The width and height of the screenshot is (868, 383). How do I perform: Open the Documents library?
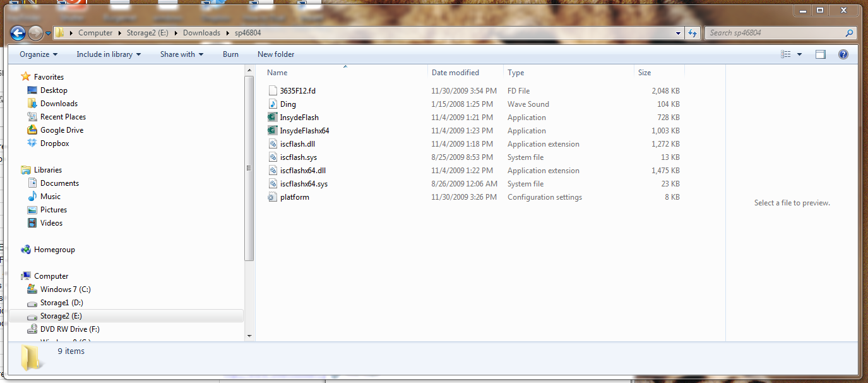coord(59,183)
